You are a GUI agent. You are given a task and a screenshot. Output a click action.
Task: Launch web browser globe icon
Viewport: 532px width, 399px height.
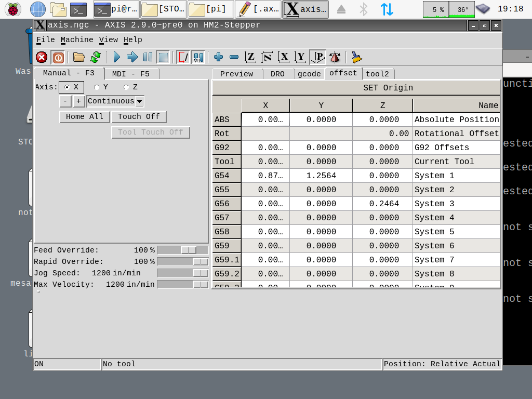[x=37, y=9]
